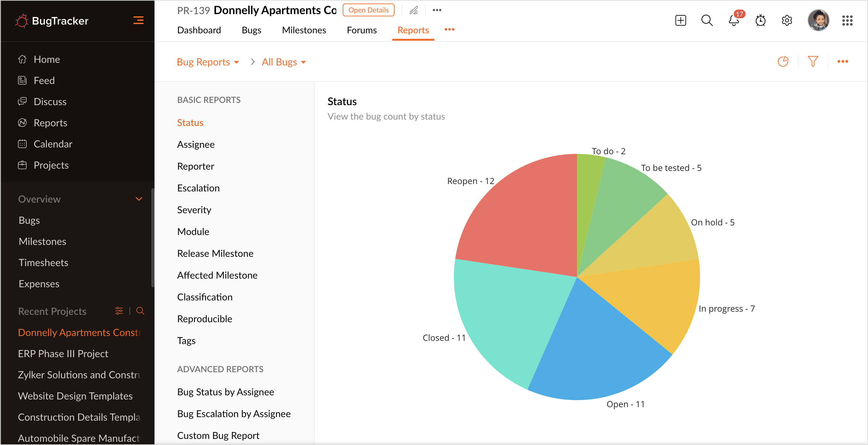This screenshot has height=445, width=868.
Task: Collapse the Overview section chevron
Action: [139, 199]
